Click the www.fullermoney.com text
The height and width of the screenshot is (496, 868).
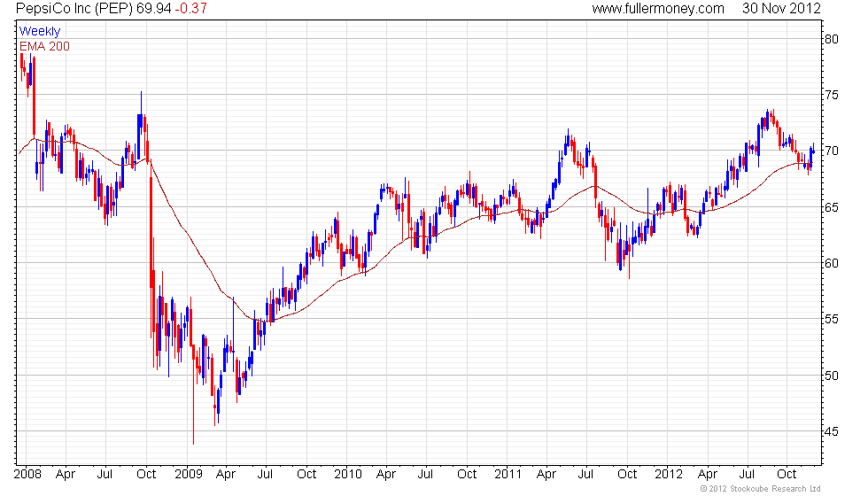click(x=658, y=8)
